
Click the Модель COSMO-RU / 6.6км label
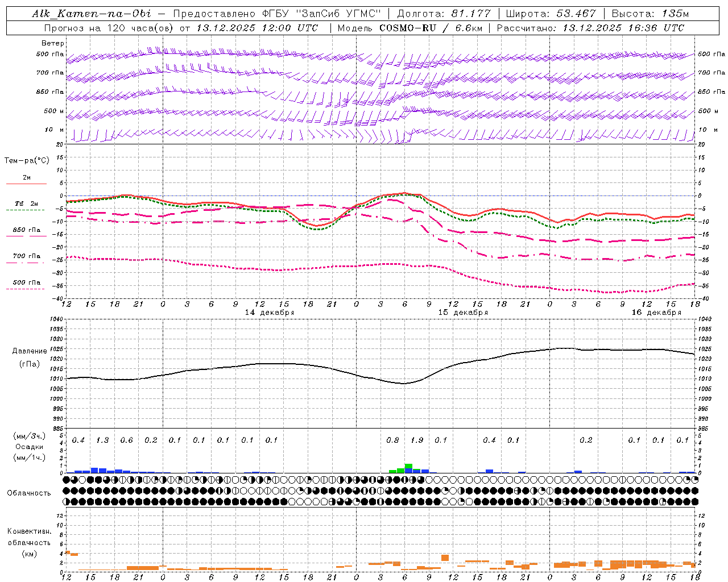tap(409, 28)
